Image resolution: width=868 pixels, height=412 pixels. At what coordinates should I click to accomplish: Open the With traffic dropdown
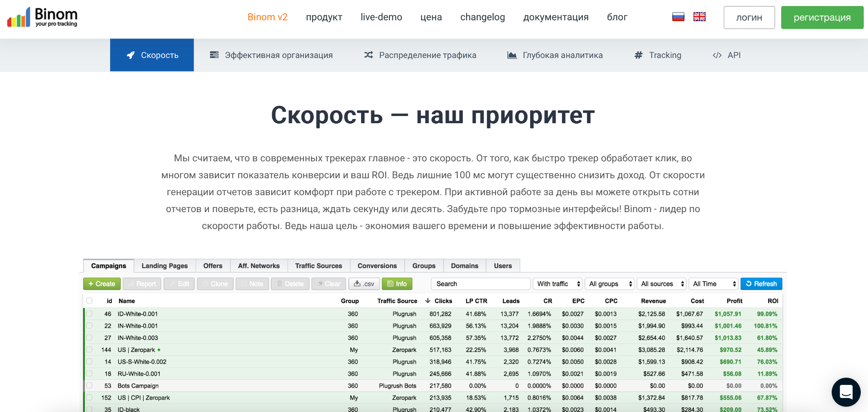pos(557,284)
